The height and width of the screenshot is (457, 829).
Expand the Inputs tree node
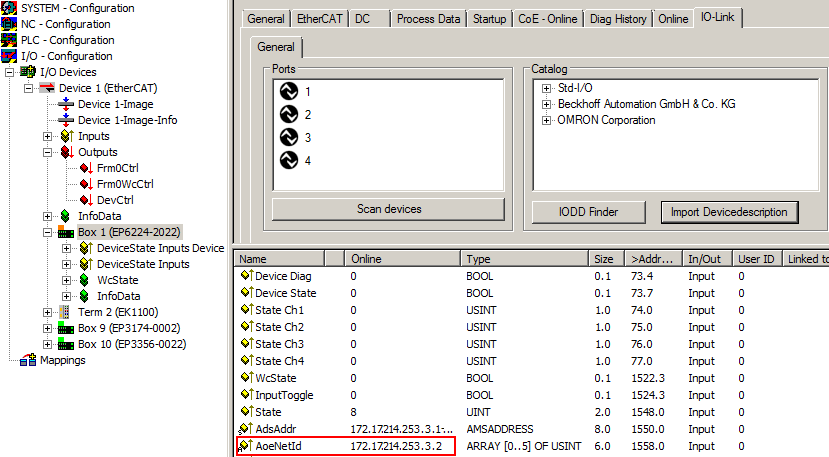pos(48,136)
